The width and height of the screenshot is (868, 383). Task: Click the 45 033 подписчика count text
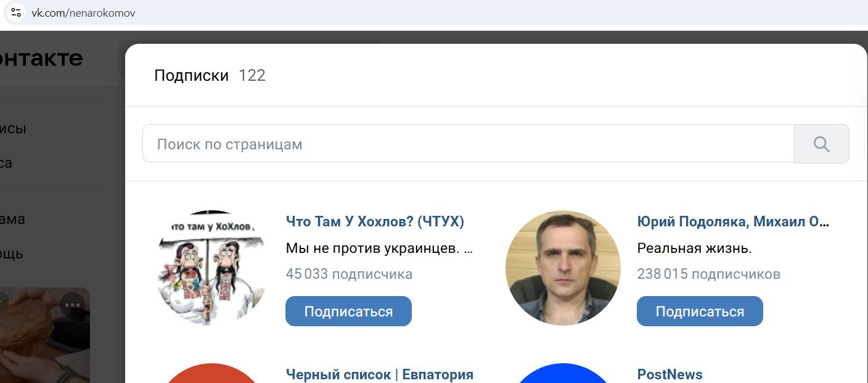click(x=349, y=274)
